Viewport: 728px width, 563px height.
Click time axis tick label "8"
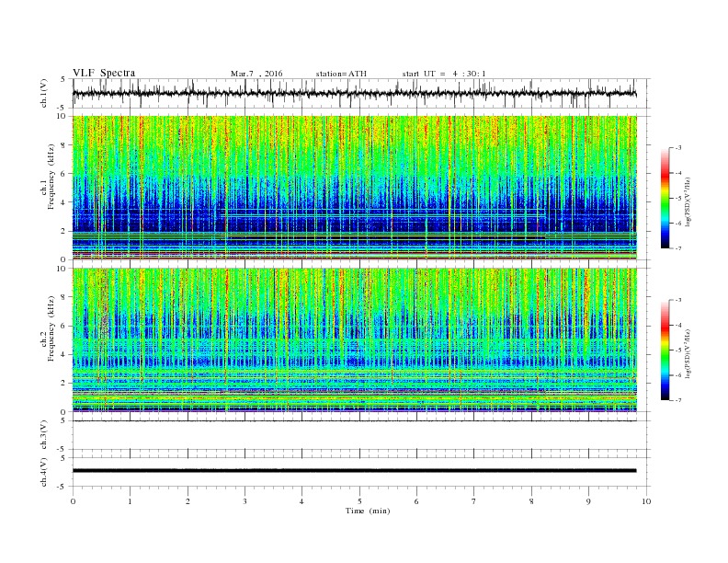(531, 501)
